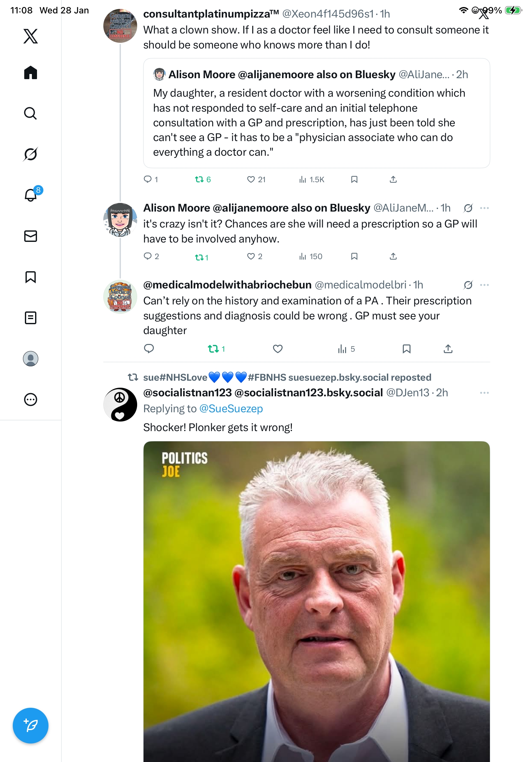Open Messages envelope in the sidebar
Viewport: 532px width, 762px height.
[x=31, y=236]
